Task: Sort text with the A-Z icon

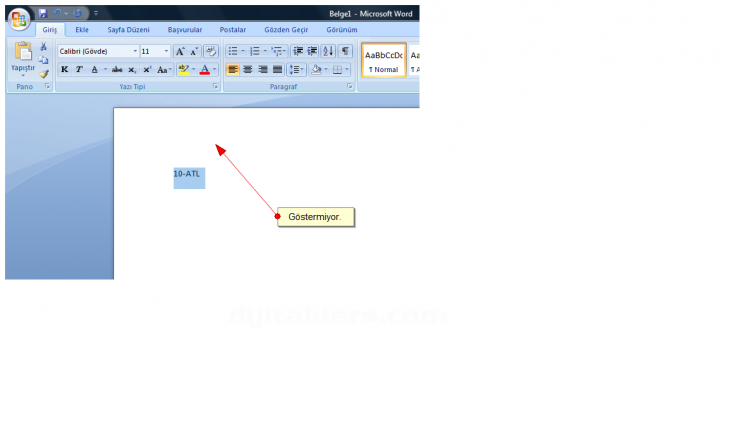Action: [328, 51]
